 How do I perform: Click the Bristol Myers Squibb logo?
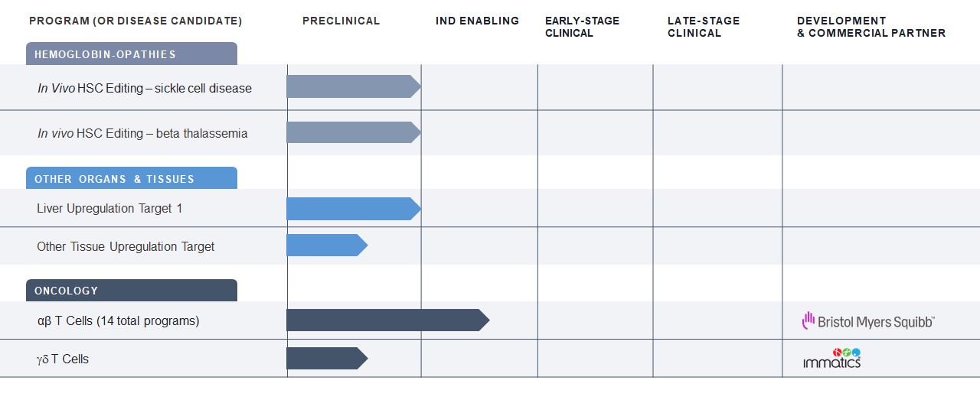click(868, 321)
